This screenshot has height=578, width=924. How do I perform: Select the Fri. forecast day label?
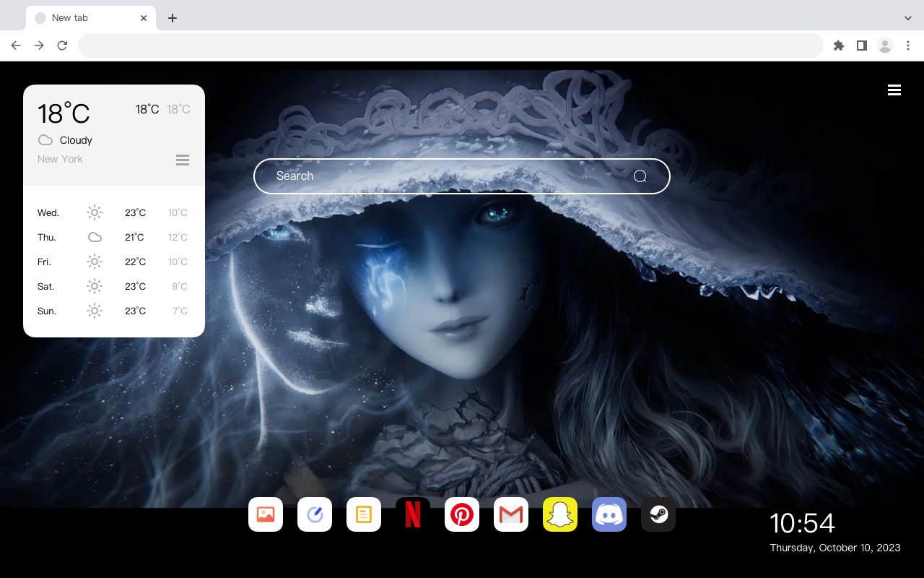pos(44,262)
